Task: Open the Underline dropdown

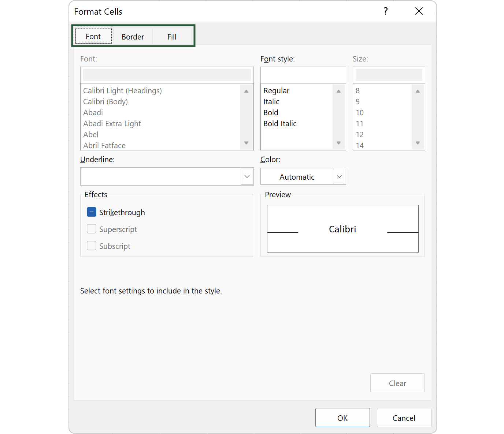Action: tap(247, 176)
